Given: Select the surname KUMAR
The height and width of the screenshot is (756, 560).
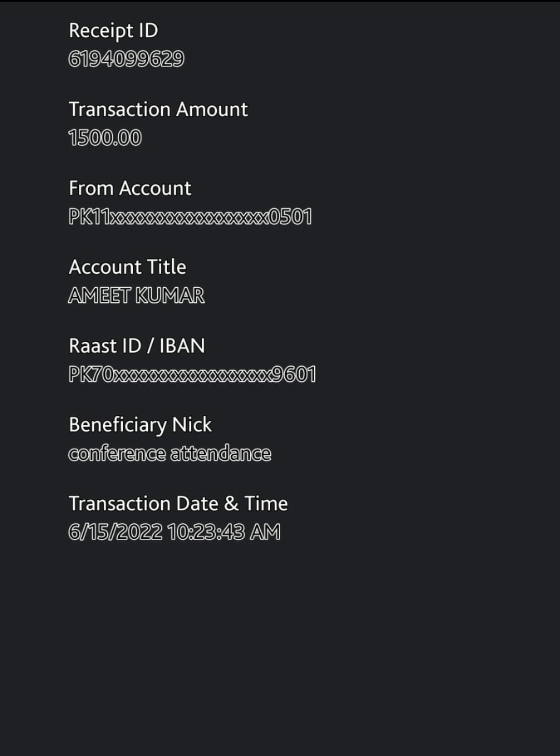Looking at the screenshot, I should [x=170, y=296].
